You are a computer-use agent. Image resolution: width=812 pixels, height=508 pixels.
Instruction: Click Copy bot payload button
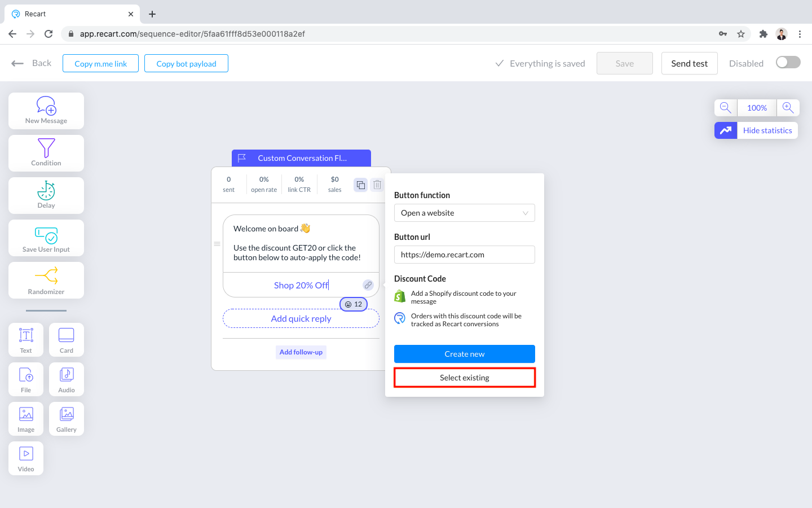[187, 63]
